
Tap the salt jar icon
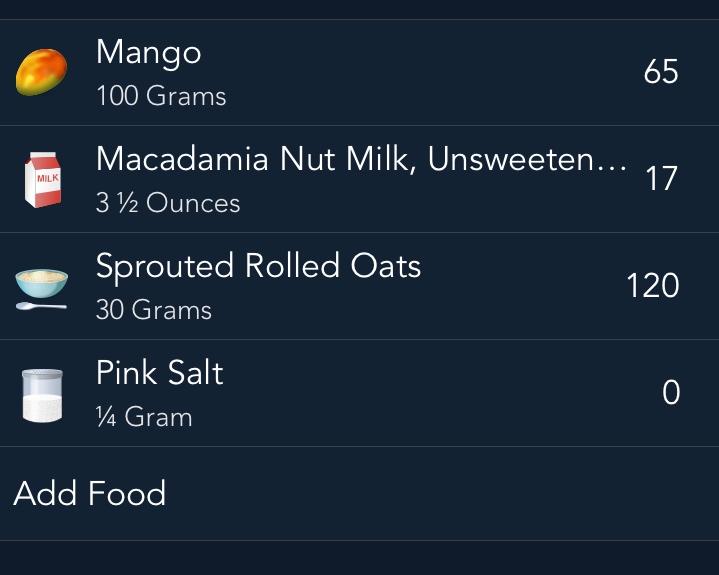42,394
